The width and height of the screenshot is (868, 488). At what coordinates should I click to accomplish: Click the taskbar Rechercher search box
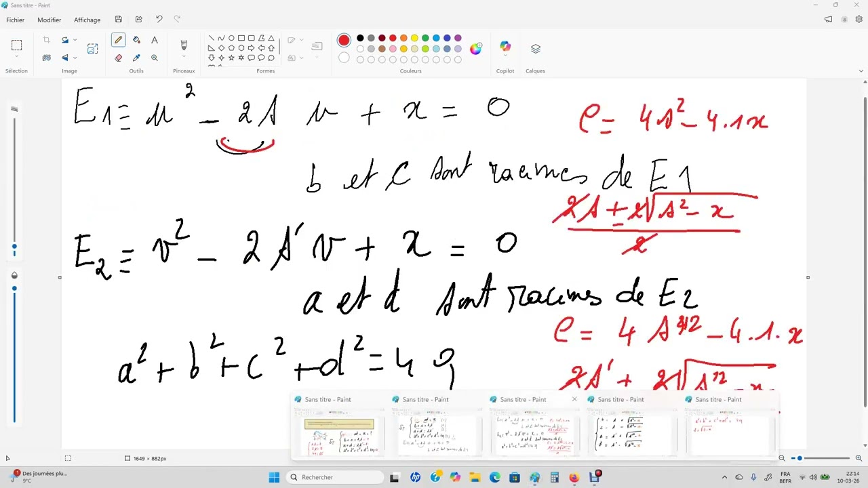(x=335, y=477)
